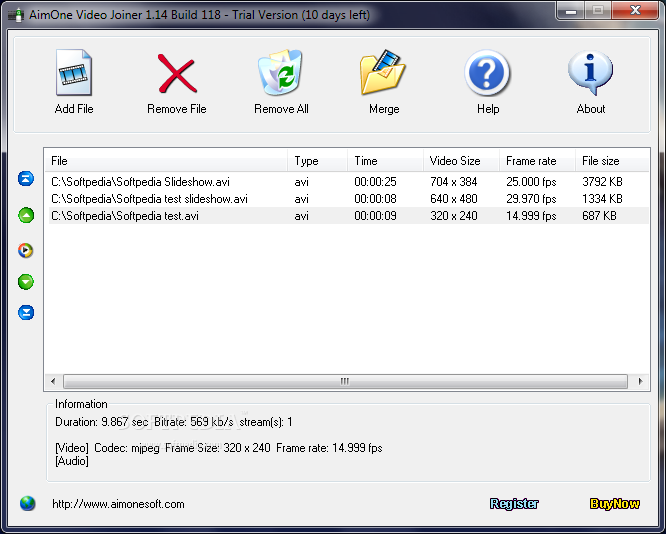Image resolution: width=666 pixels, height=534 pixels.
Task: Open the About info bubble icon
Action: click(x=590, y=73)
